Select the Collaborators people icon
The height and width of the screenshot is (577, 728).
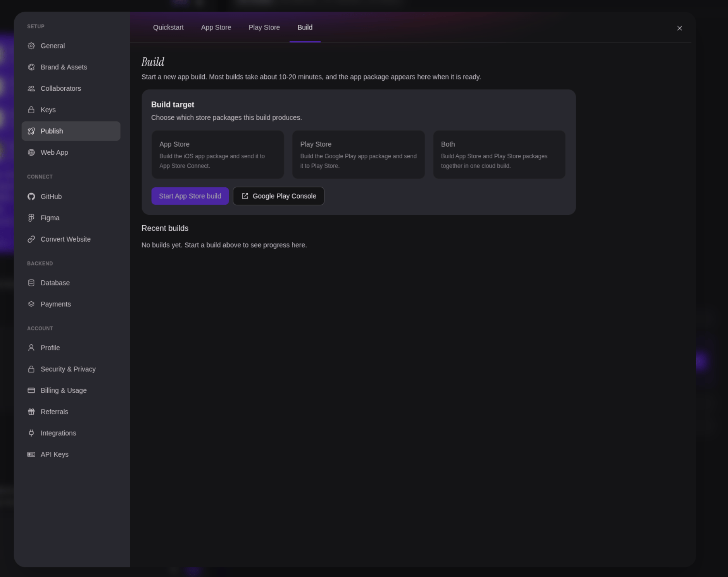[x=31, y=88]
